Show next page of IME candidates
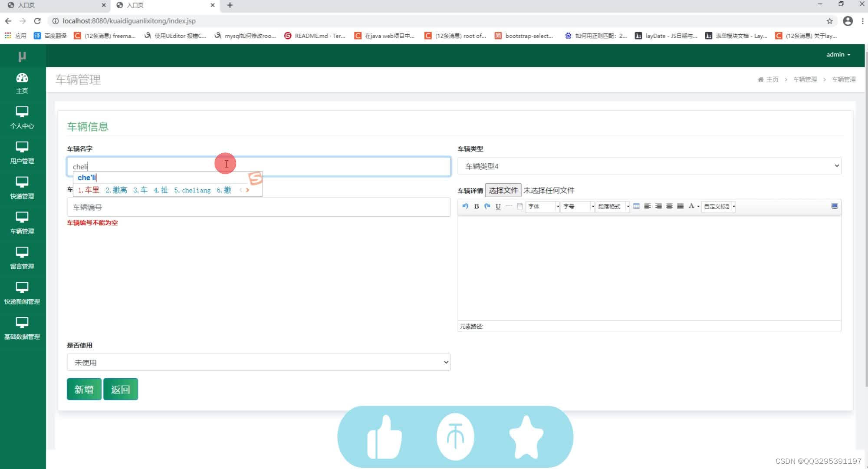The image size is (868, 469). click(x=248, y=190)
